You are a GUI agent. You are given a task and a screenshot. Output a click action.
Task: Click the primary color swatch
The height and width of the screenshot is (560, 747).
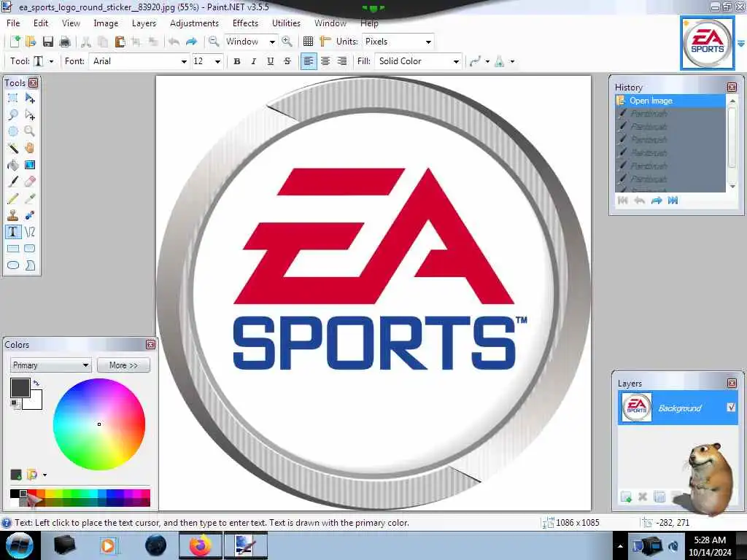(x=19, y=386)
